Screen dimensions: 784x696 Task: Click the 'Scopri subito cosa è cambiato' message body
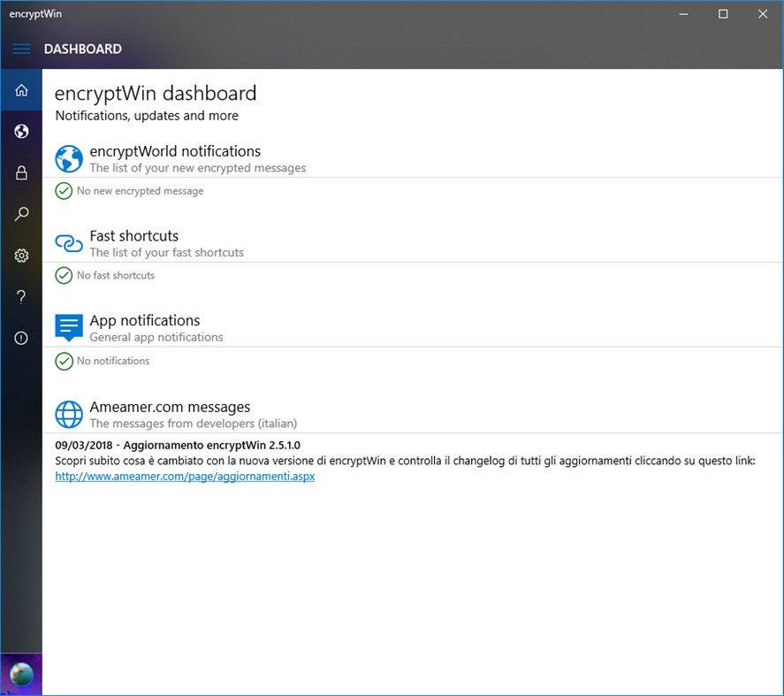405,461
